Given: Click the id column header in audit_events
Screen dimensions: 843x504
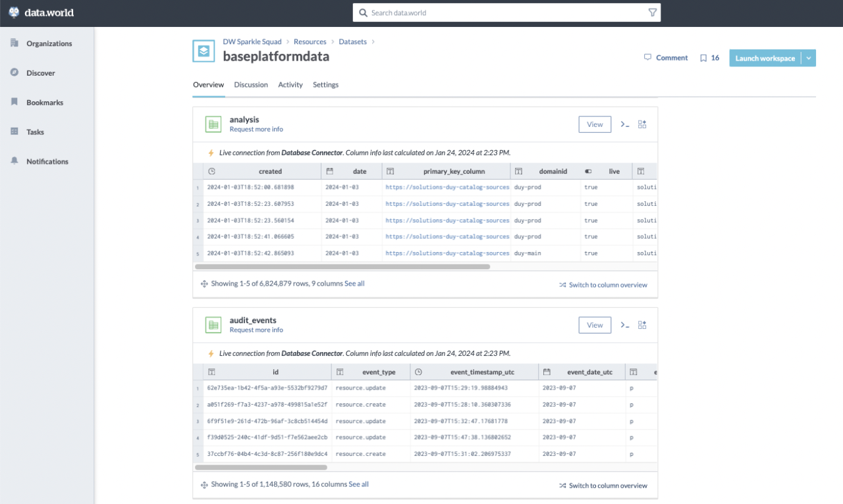Looking at the screenshot, I should coord(268,372).
